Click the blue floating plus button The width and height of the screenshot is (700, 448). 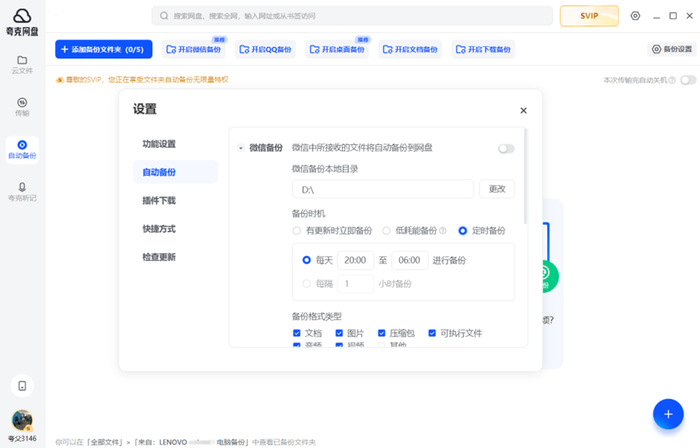(668, 414)
